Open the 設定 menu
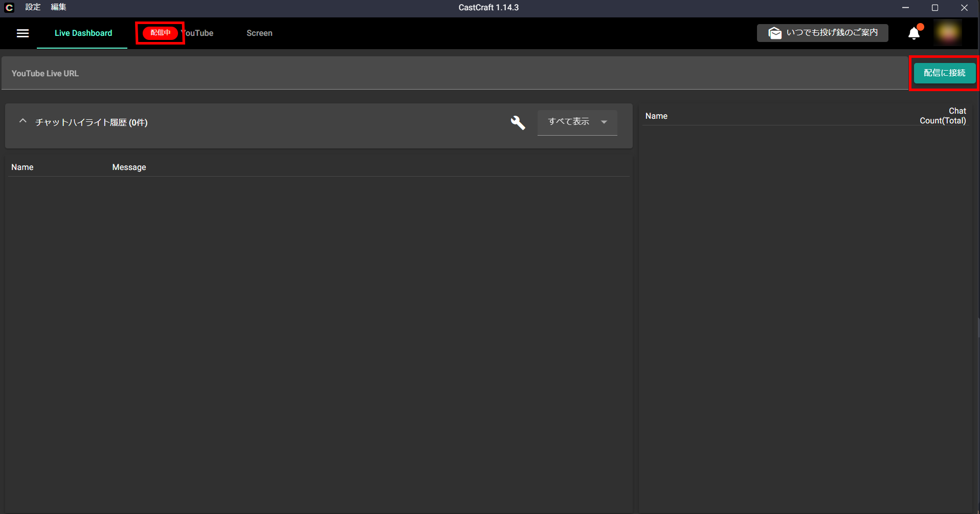 pos(33,7)
